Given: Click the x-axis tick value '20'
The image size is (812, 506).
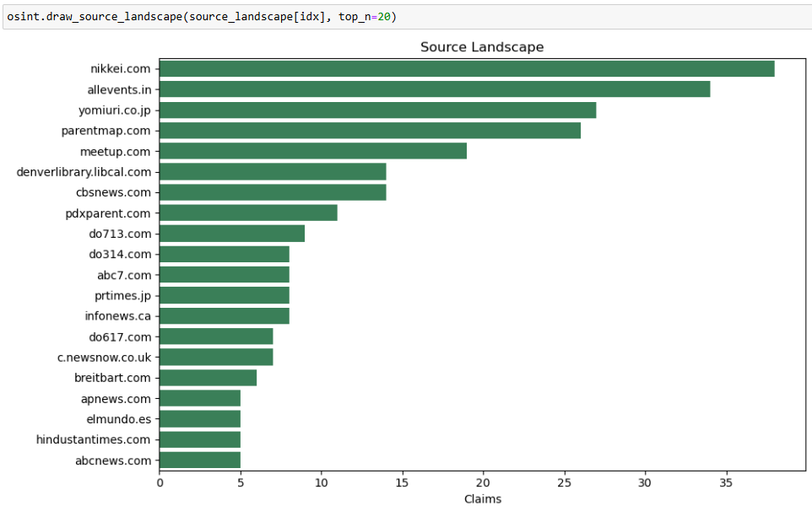Looking at the screenshot, I should point(483,482).
